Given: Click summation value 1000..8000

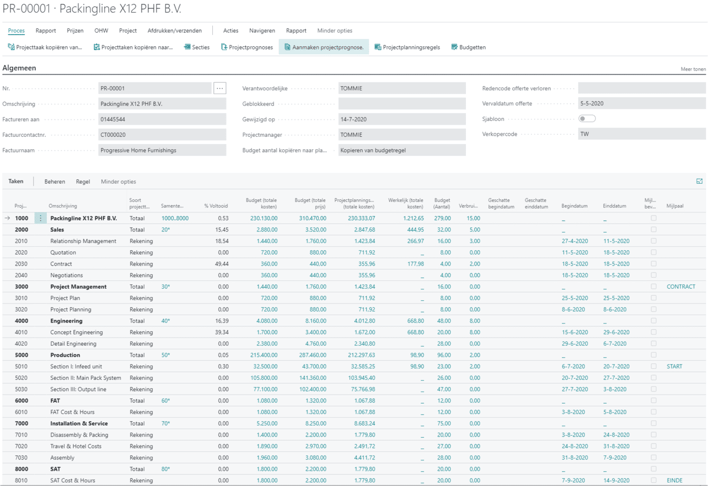Looking at the screenshot, I should pos(175,218).
